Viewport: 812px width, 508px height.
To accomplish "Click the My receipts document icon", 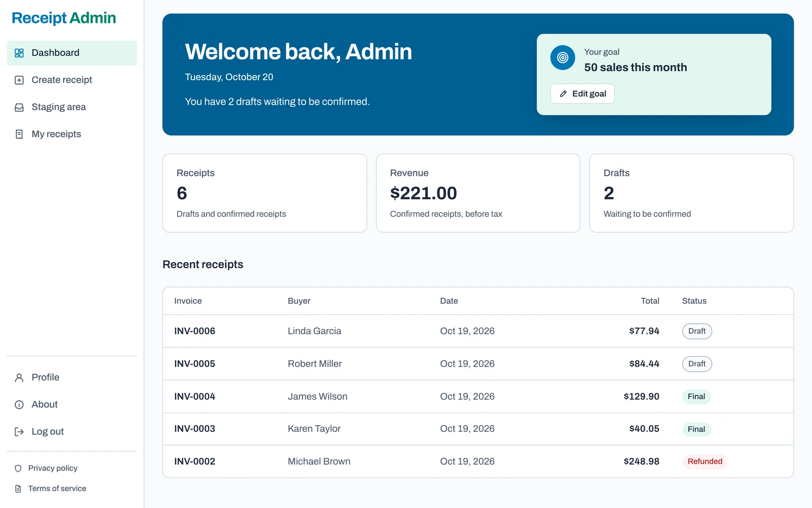I will pos(19,134).
